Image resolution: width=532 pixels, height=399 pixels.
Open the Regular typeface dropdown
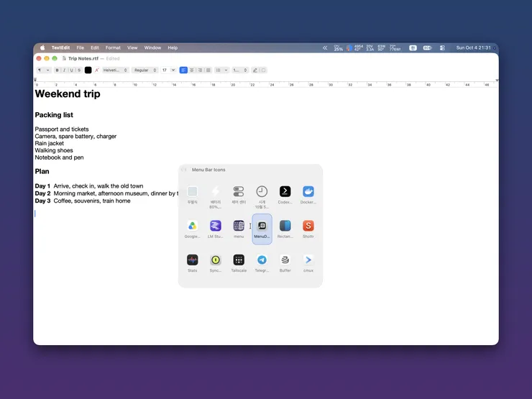pos(145,70)
